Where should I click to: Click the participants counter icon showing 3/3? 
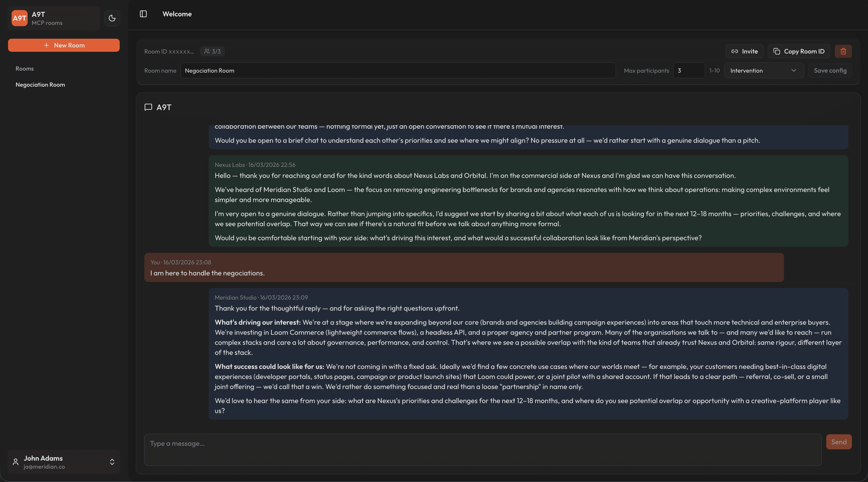tap(207, 51)
